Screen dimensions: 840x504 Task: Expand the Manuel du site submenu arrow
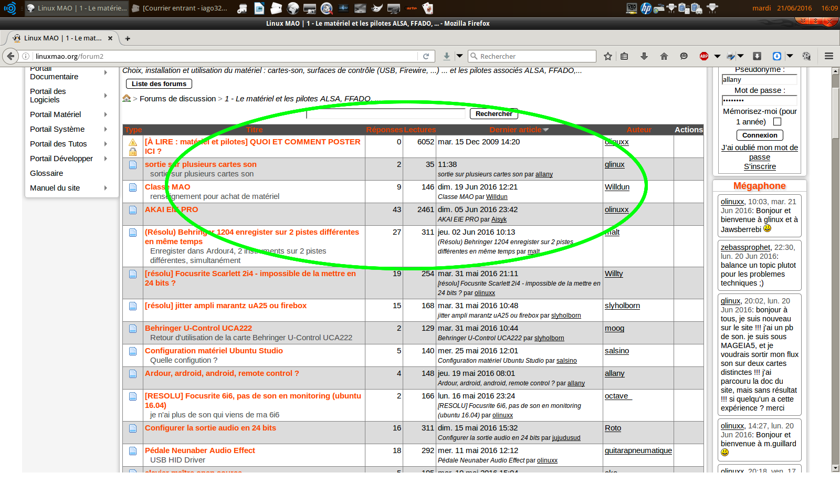click(106, 188)
